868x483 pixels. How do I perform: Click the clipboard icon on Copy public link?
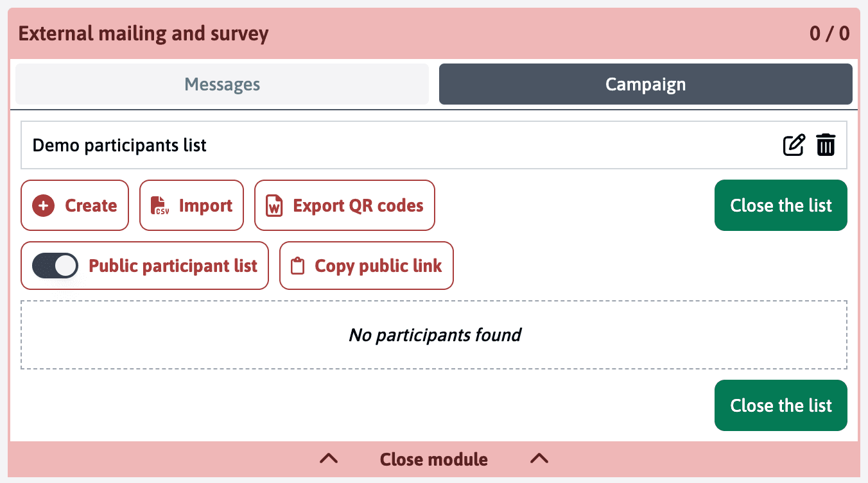point(297,266)
